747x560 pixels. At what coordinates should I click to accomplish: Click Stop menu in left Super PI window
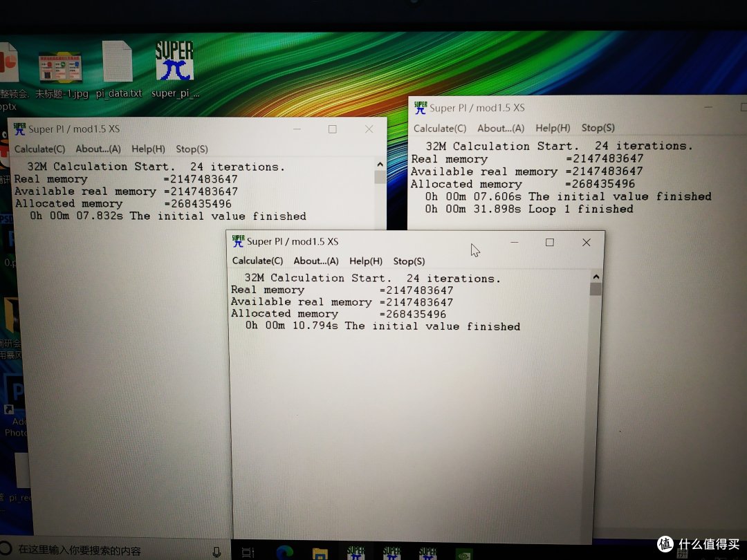pos(192,149)
